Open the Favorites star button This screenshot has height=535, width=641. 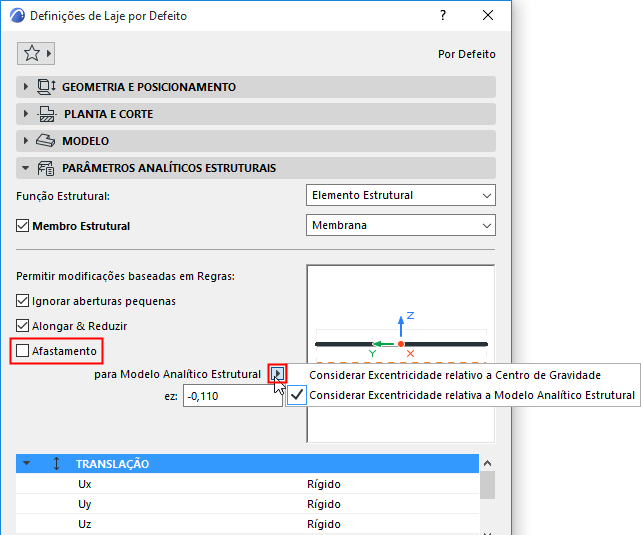tap(36, 54)
